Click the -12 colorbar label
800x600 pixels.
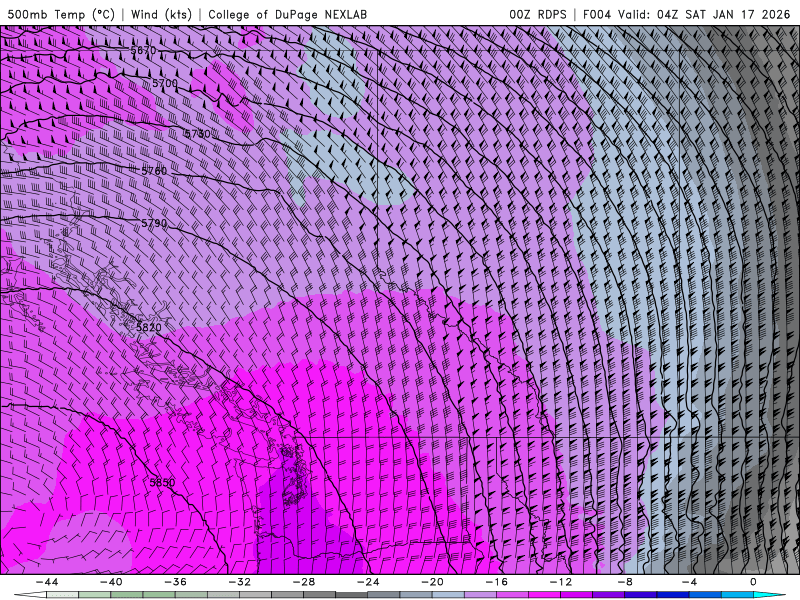pos(561,582)
